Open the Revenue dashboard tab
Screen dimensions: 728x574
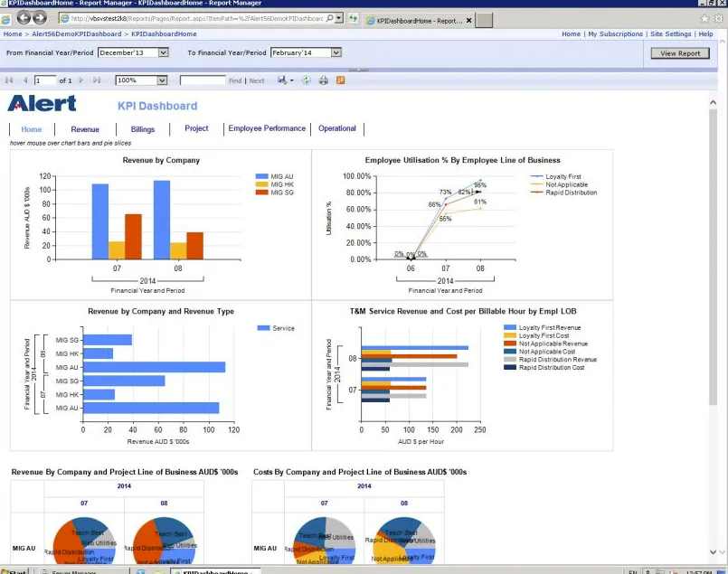click(85, 129)
